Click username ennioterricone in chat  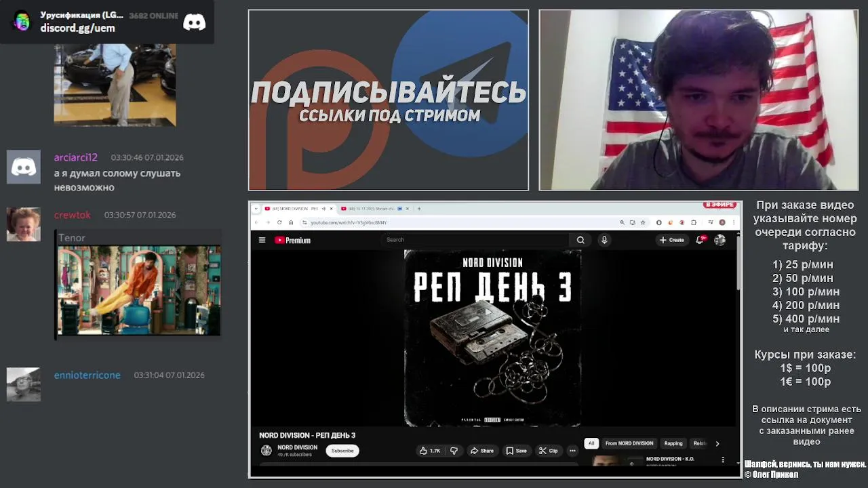click(x=87, y=375)
